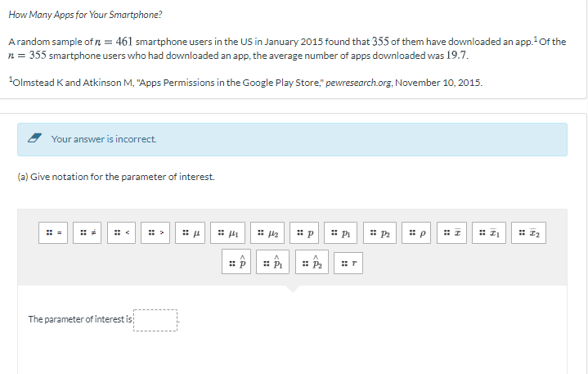Select the p-hat sub 1 tile

pyautogui.click(x=272, y=263)
